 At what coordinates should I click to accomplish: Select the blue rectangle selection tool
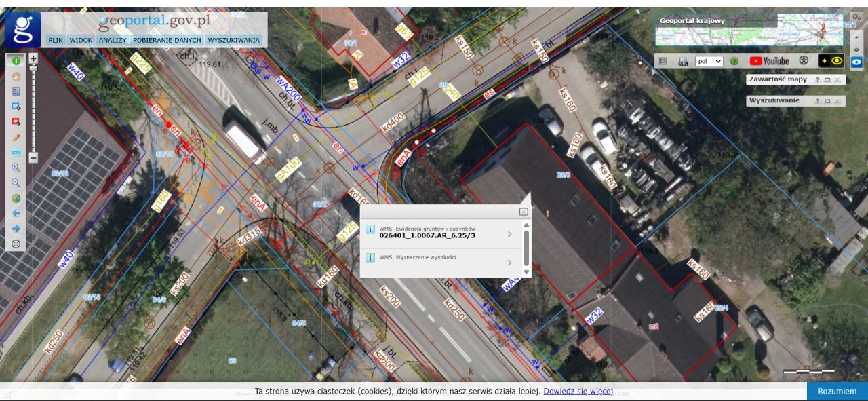[16, 107]
